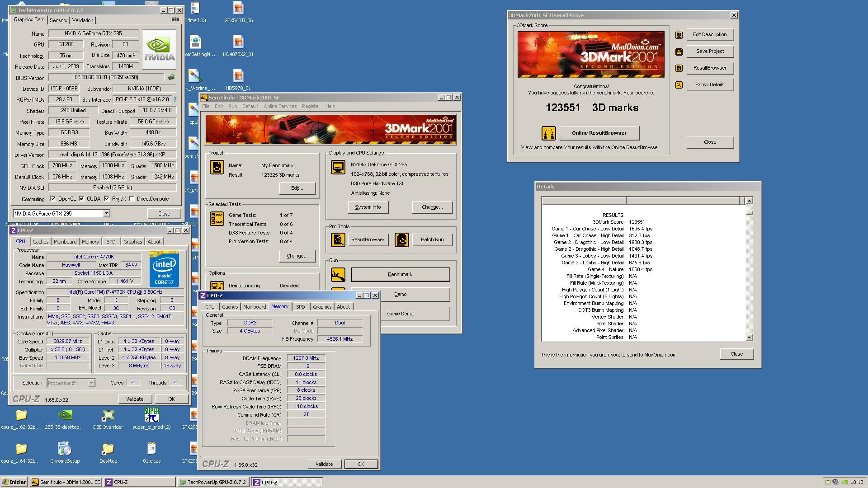Open the 285.38-desktop NVIDIA driver icon
The width and height of the screenshot is (868, 488).
65,419
